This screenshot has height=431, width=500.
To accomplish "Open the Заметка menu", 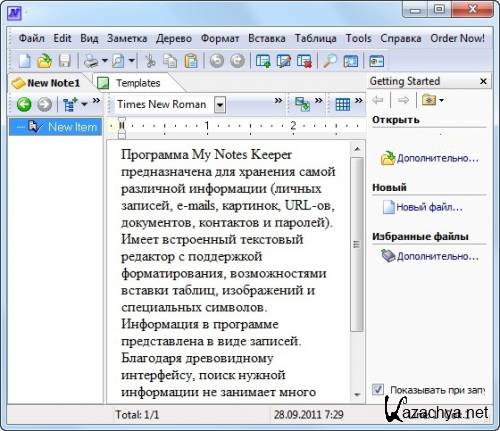I will (x=127, y=38).
